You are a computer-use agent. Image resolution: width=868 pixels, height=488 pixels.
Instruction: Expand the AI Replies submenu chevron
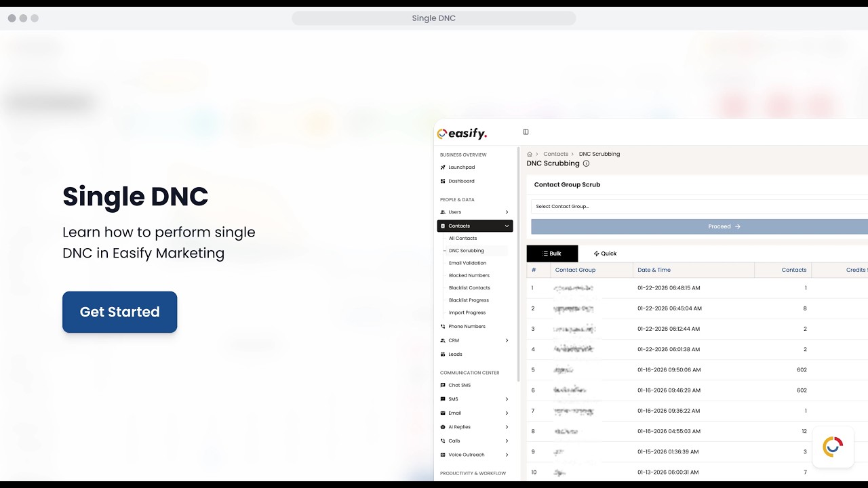point(507,427)
